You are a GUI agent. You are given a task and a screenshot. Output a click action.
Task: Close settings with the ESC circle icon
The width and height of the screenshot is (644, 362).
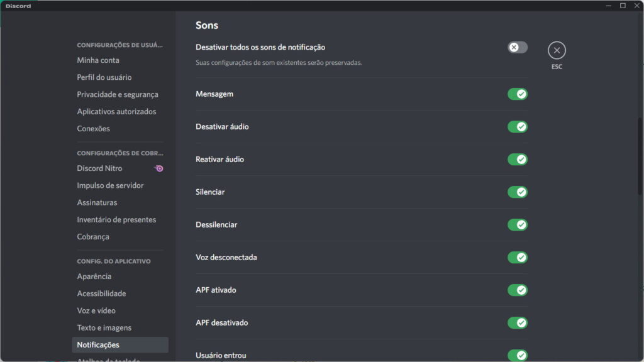pyautogui.click(x=557, y=50)
